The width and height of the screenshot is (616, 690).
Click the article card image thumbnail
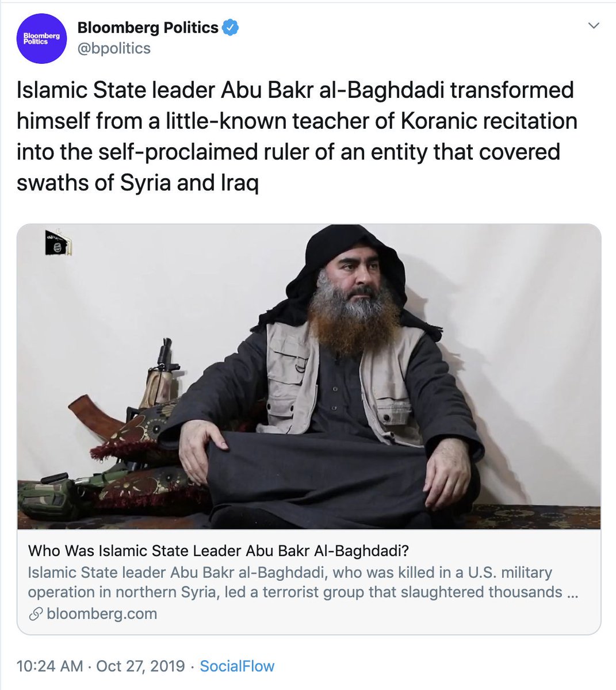pyautogui.click(x=309, y=377)
